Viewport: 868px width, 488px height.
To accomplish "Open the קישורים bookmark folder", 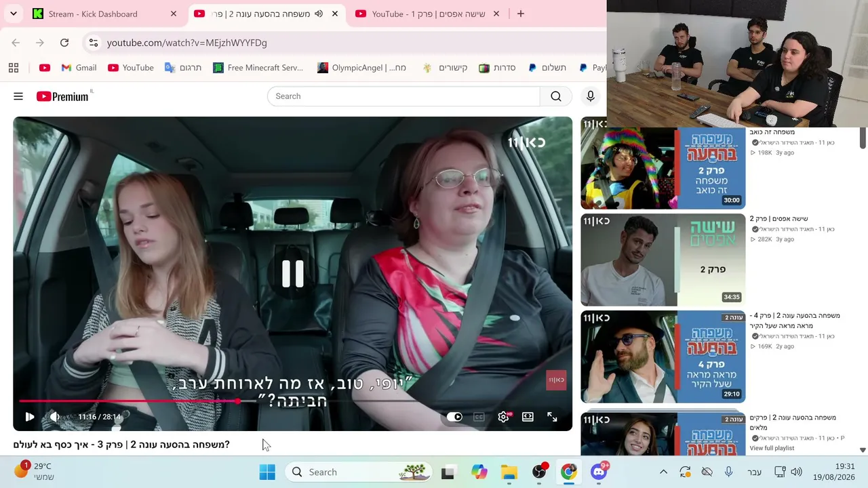I will click(445, 68).
